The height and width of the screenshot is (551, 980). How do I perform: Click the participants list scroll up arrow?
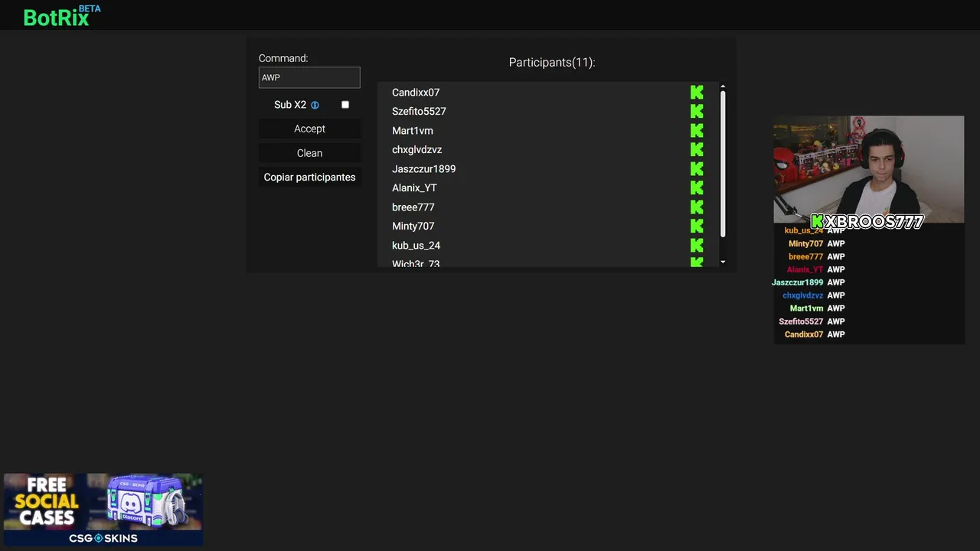tap(723, 87)
